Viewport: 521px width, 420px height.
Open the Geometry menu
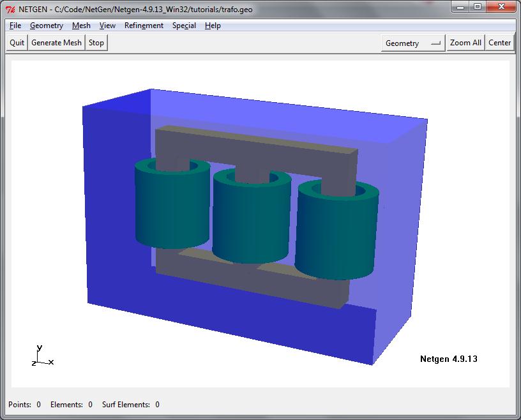[x=47, y=26]
